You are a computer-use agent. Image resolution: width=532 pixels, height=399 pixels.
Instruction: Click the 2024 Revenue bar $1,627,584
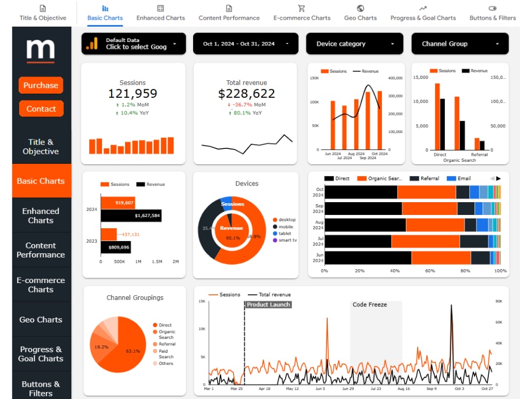131,216
